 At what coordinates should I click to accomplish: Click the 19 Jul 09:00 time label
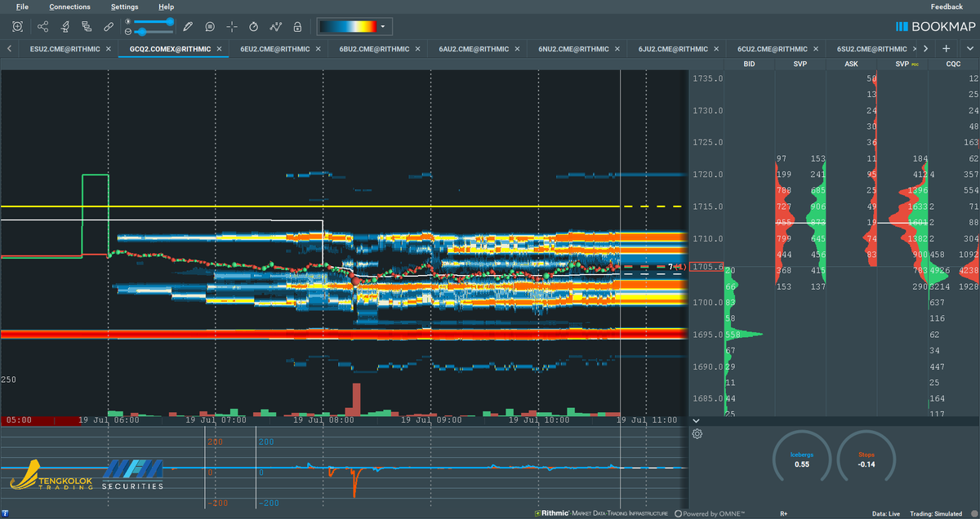pos(431,420)
